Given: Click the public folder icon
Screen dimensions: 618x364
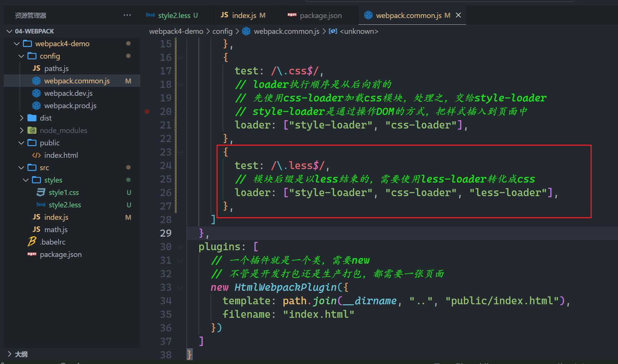Looking at the screenshot, I should coord(32,143).
